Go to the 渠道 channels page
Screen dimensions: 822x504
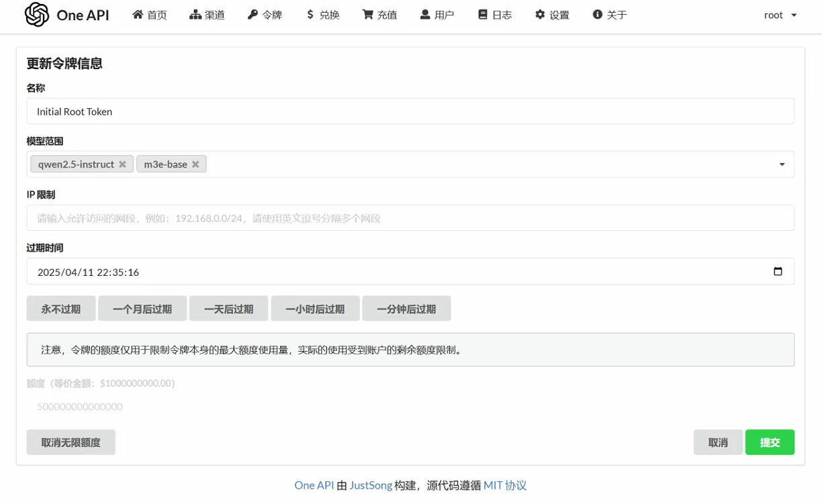[208, 15]
